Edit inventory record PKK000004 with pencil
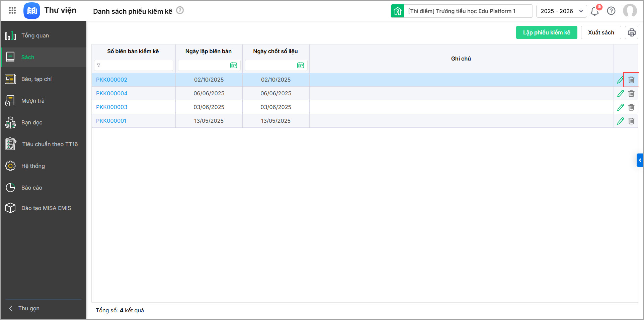The height and width of the screenshot is (320, 644). click(620, 94)
